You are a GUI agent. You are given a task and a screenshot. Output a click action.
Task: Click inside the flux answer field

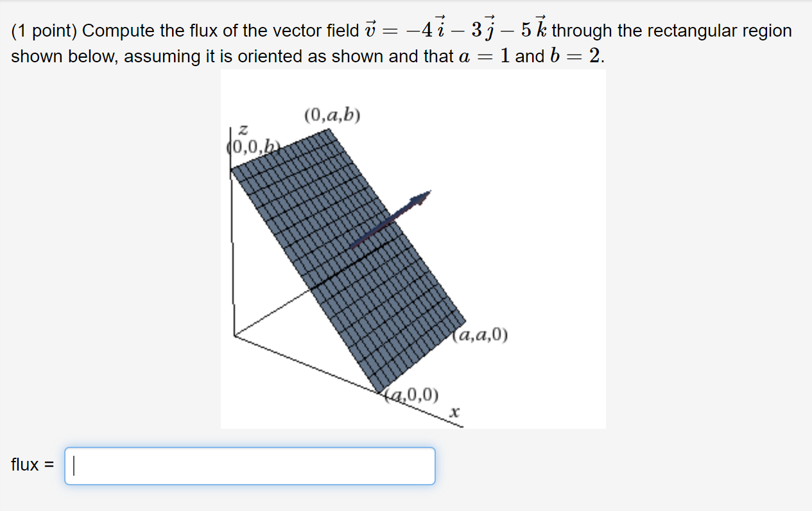coord(250,466)
